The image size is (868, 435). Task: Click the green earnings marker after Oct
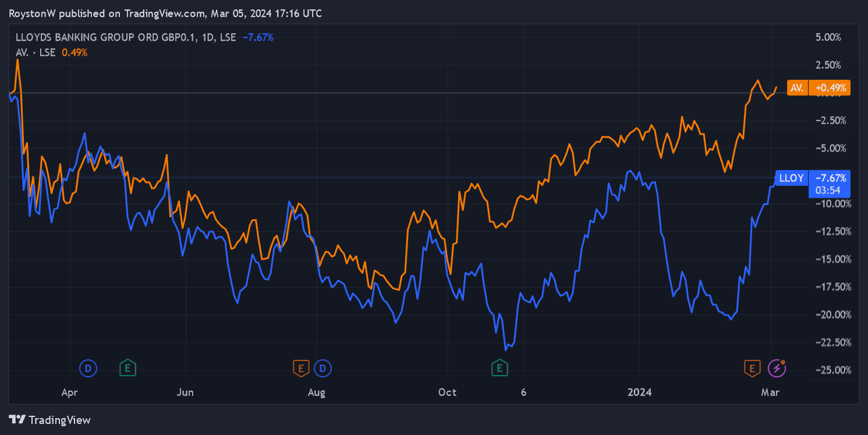(x=499, y=368)
